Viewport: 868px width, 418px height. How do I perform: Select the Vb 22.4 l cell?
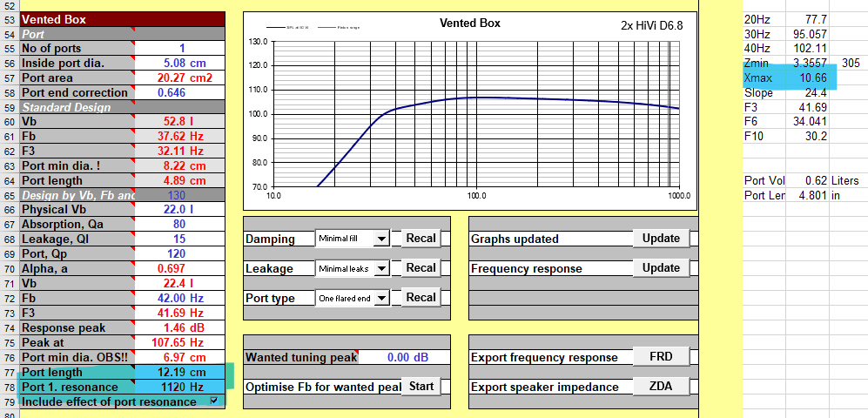point(180,283)
